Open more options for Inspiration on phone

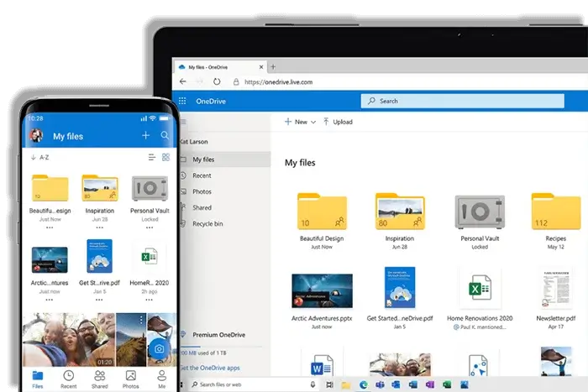99,227
